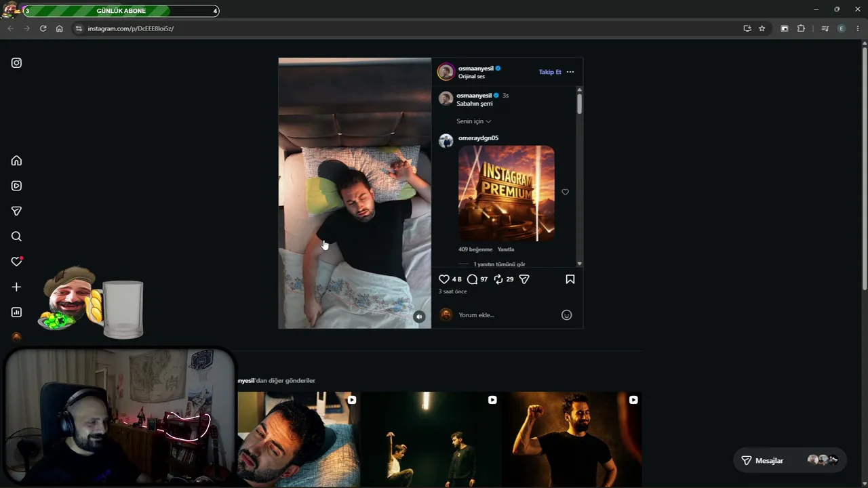Screen dimensions: 868x488
Task: Click the 'Sabahın şerri' caption text
Action: [x=475, y=104]
